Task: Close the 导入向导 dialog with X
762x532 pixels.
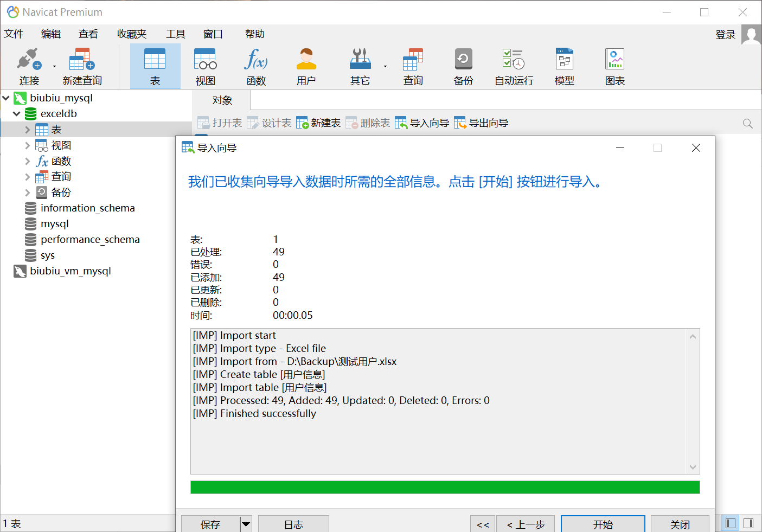Action: click(x=696, y=148)
